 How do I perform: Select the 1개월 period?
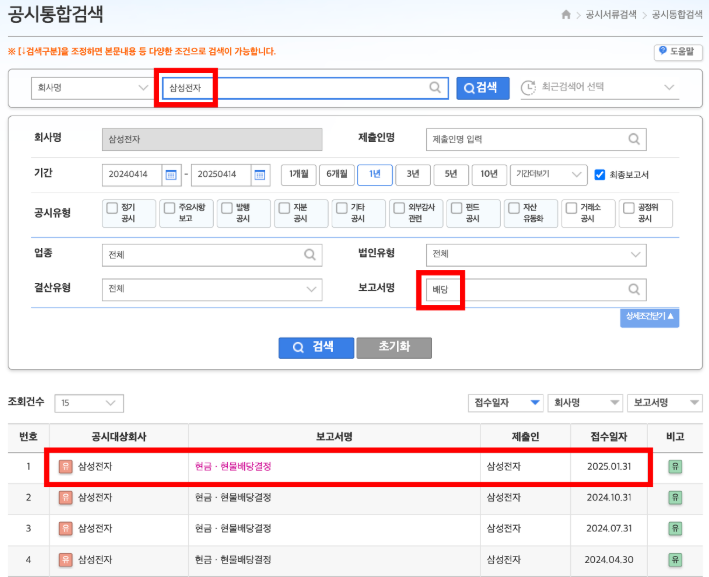[x=299, y=175]
